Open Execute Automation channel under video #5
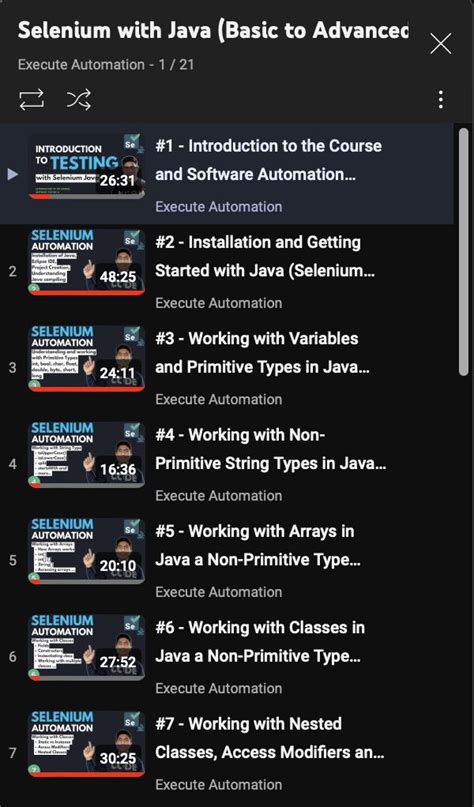This screenshot has height=807, width=474. 219,592
